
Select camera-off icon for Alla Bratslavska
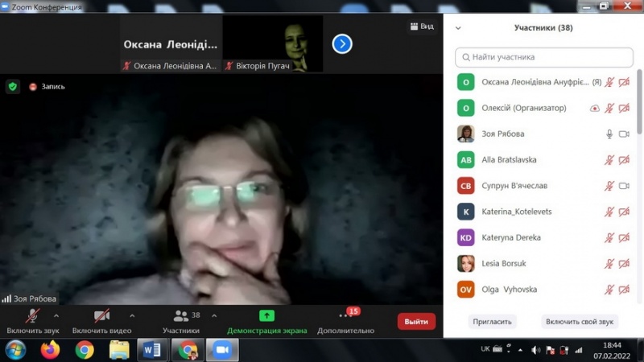click(x=624, y=159)
